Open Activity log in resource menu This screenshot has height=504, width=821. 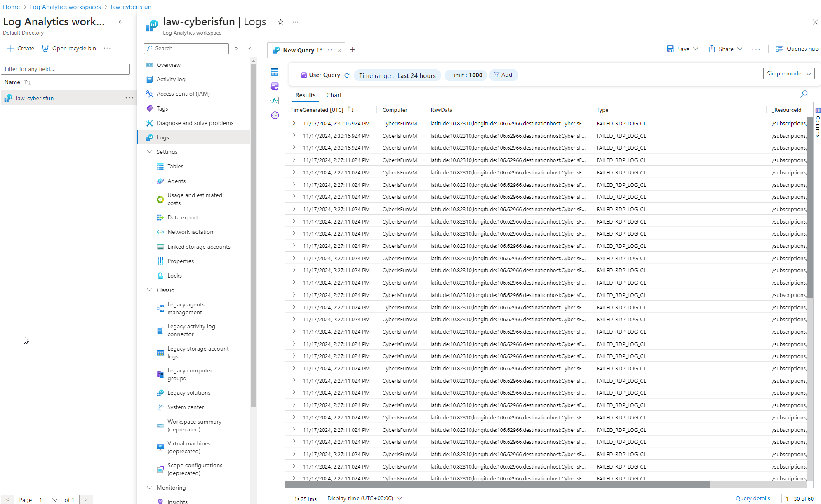[x=171, y=79]
